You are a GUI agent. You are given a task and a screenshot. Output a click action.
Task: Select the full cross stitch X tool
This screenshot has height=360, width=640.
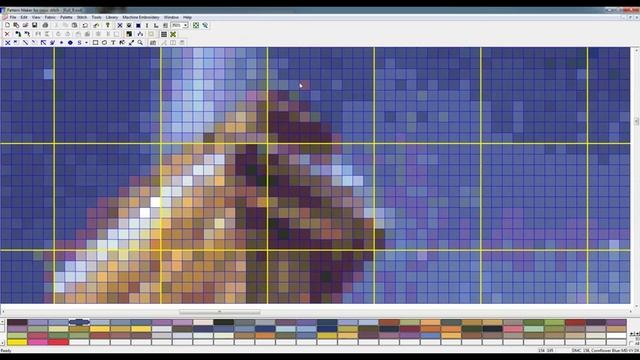7,42
